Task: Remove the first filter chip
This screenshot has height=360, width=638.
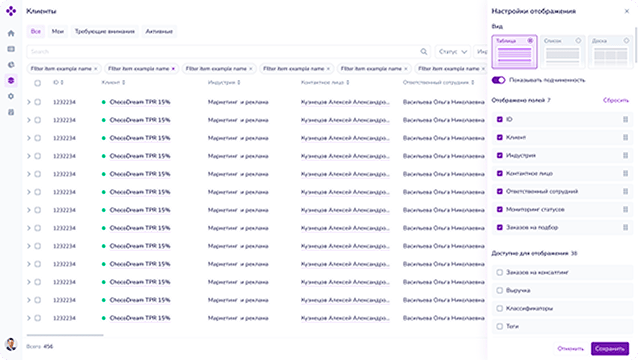Action: point(96,69)
